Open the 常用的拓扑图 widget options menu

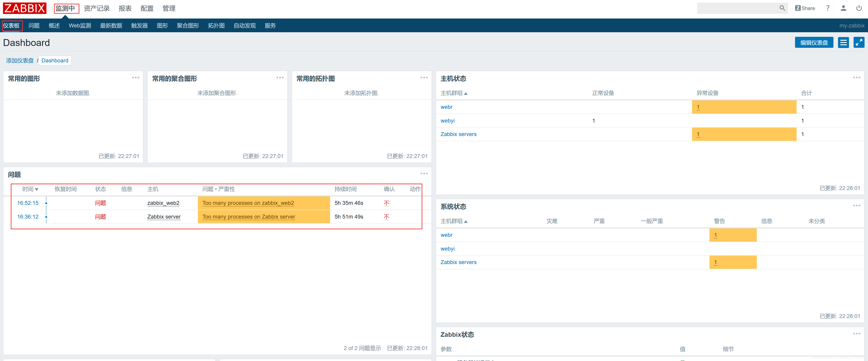click(x=424, y=78)
